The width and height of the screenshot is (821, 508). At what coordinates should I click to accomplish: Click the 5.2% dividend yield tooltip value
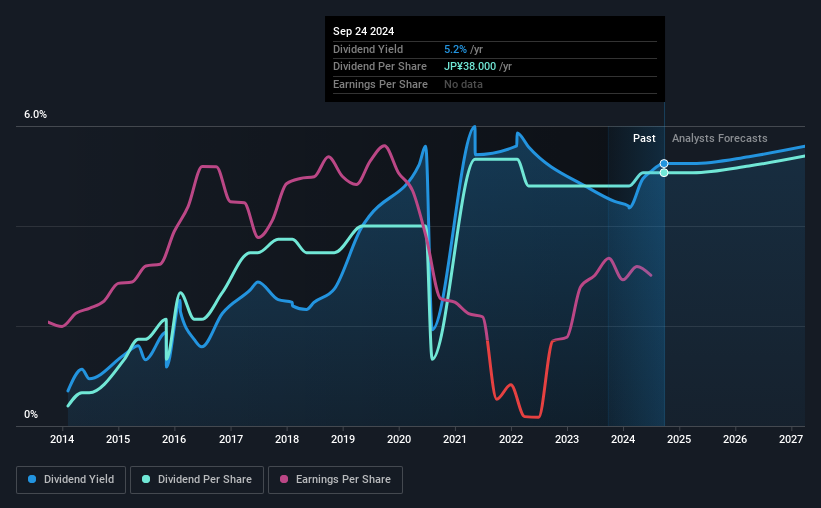[455, 49]
